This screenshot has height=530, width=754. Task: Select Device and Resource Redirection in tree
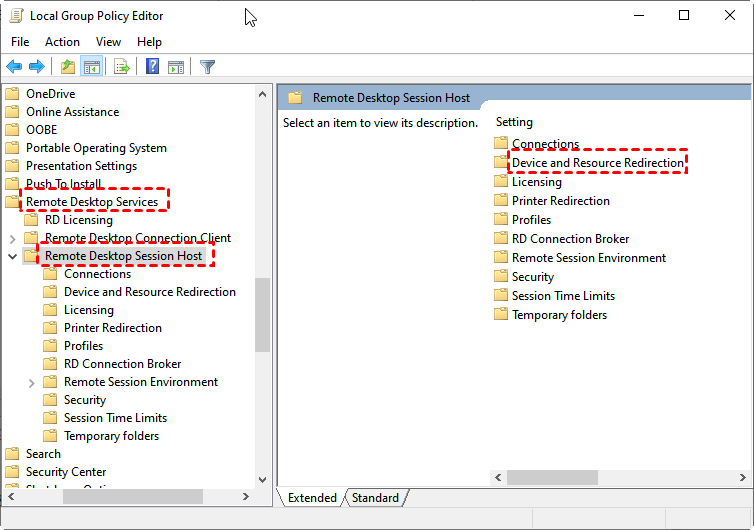(150, 292)
